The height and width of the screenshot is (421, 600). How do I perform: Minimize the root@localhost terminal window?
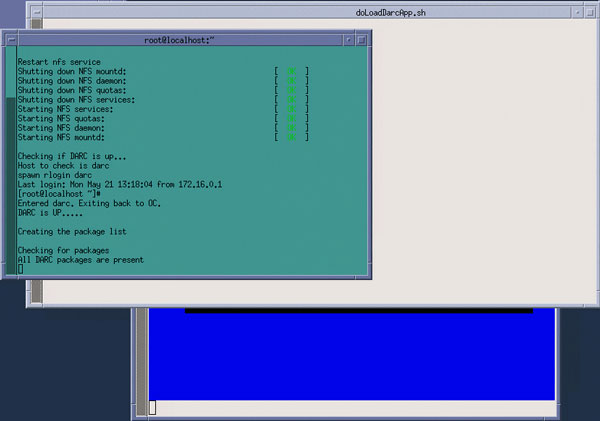[348, 40]
